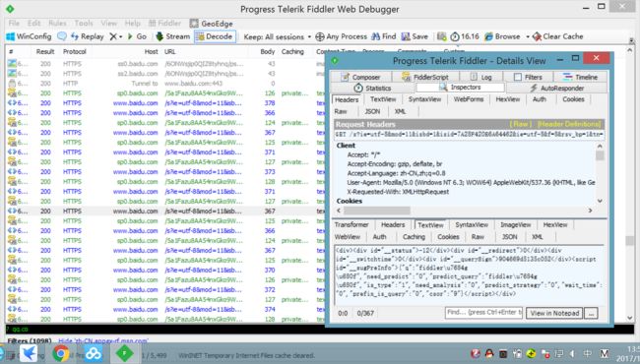
Task: Open response ImageView tab
Action: coord(516,224)
